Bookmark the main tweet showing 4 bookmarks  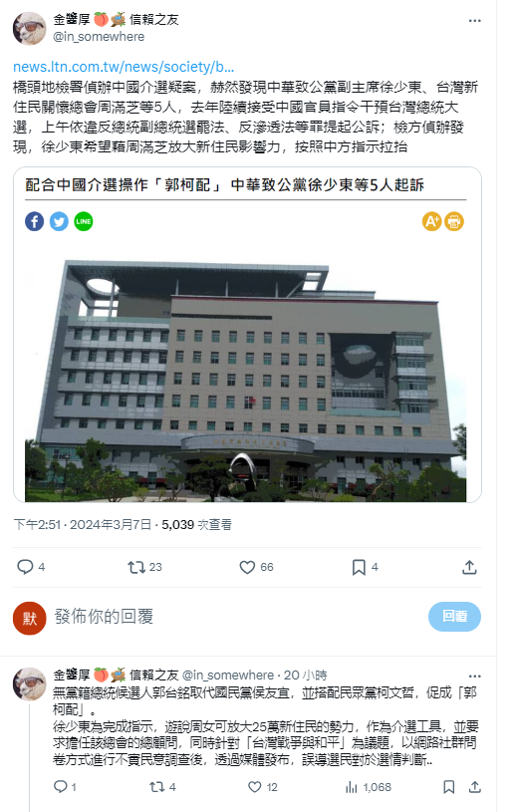[365, 567]
